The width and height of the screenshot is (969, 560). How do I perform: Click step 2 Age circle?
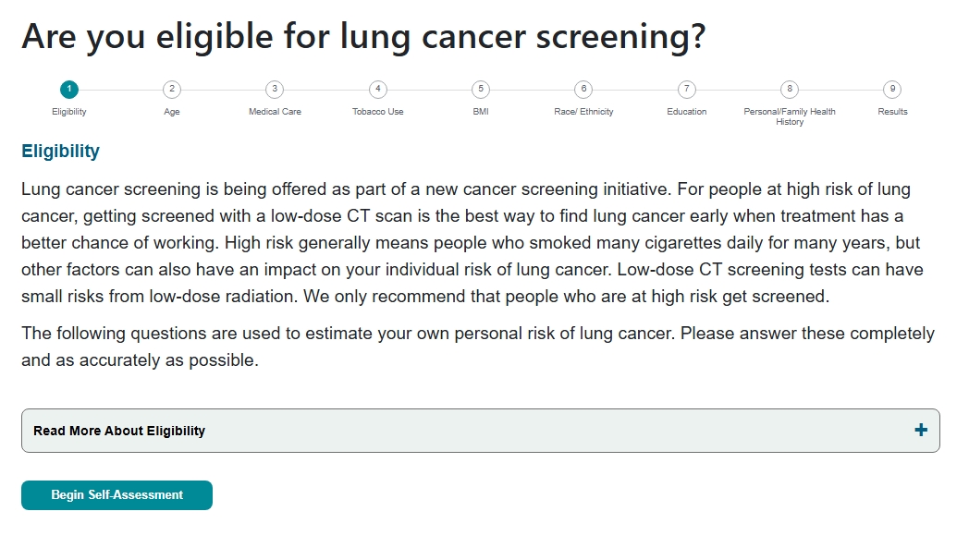click(172, 90)
